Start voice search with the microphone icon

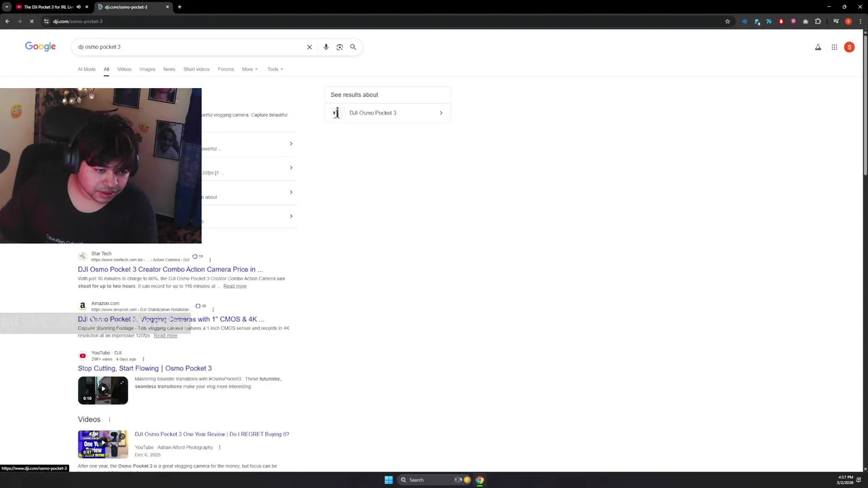(x=326, y=47)
